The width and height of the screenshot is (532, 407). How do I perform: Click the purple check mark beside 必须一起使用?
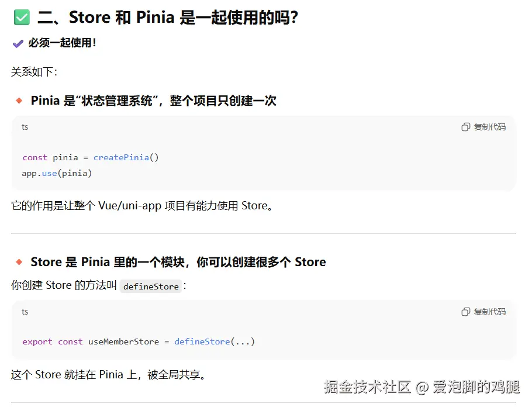coord(18,43)
